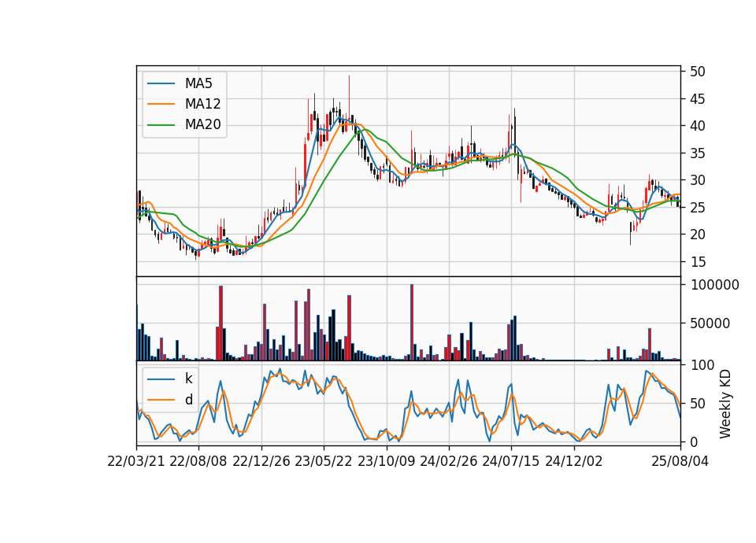
Task: Click the price axis value 35
Action: click(698, 153)
